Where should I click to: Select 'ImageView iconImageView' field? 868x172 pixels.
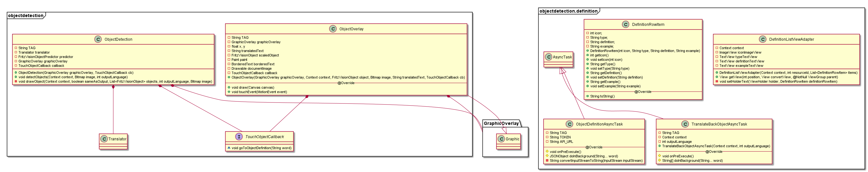point(740,52)
